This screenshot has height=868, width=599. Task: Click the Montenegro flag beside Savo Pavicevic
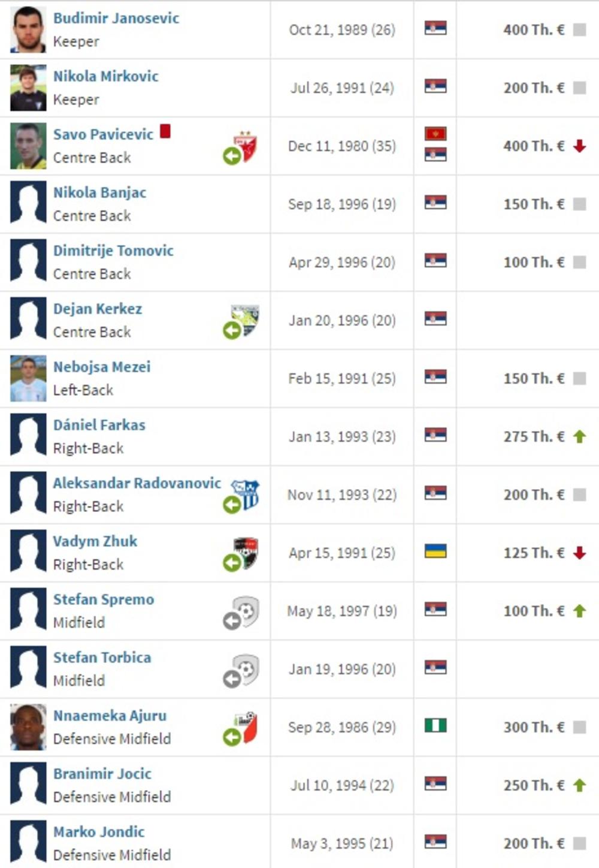[435, 134]
